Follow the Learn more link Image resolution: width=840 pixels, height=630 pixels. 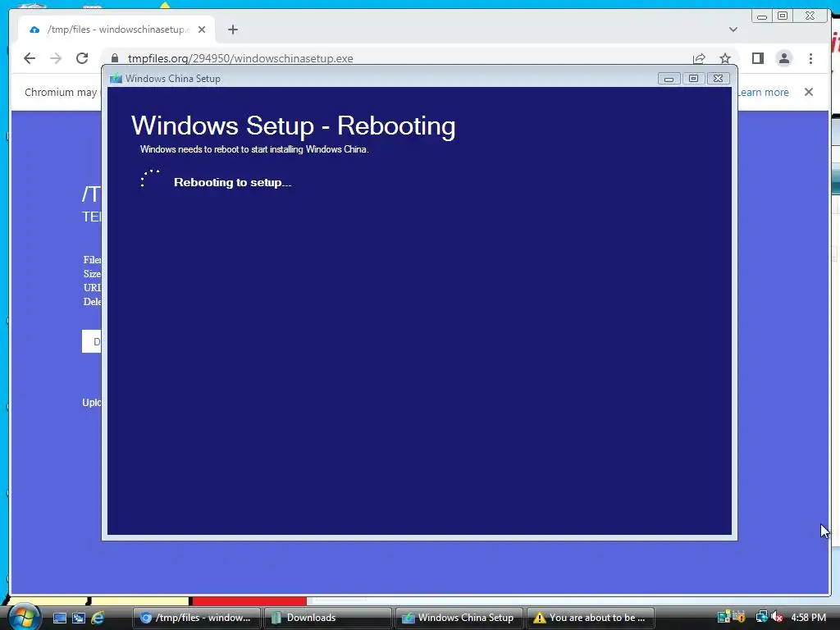[x=764, y=92]
